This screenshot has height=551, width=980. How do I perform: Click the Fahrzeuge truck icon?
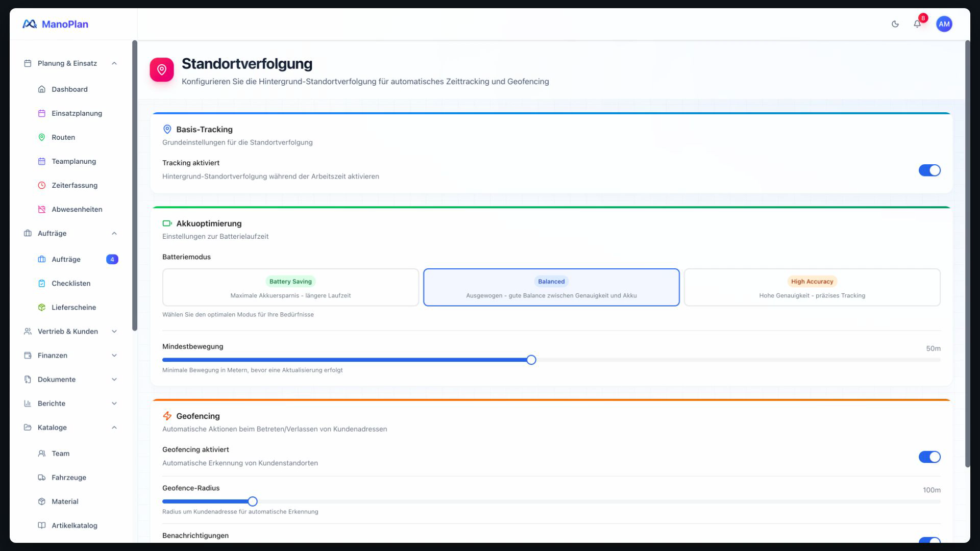(42, 478)
